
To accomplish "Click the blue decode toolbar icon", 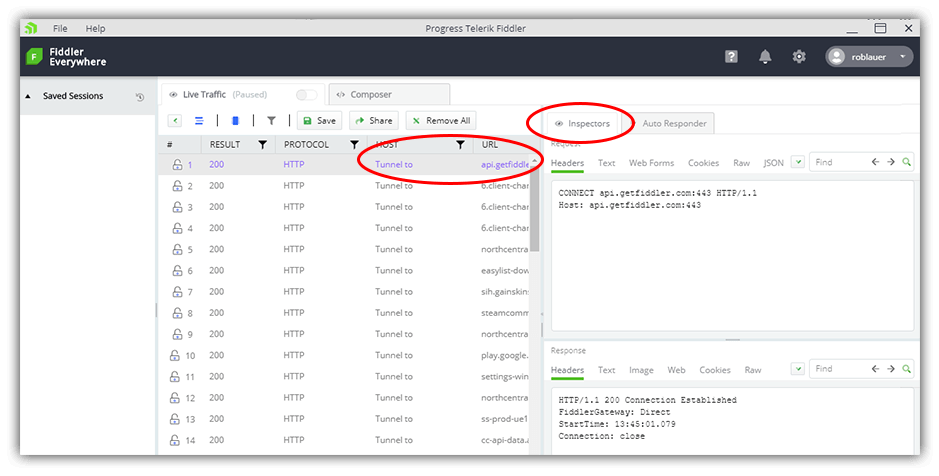I will coord(235,121).
